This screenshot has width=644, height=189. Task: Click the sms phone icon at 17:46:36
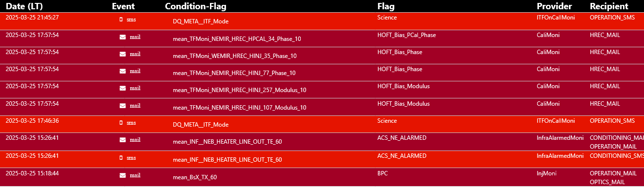[x=122, y=123]
